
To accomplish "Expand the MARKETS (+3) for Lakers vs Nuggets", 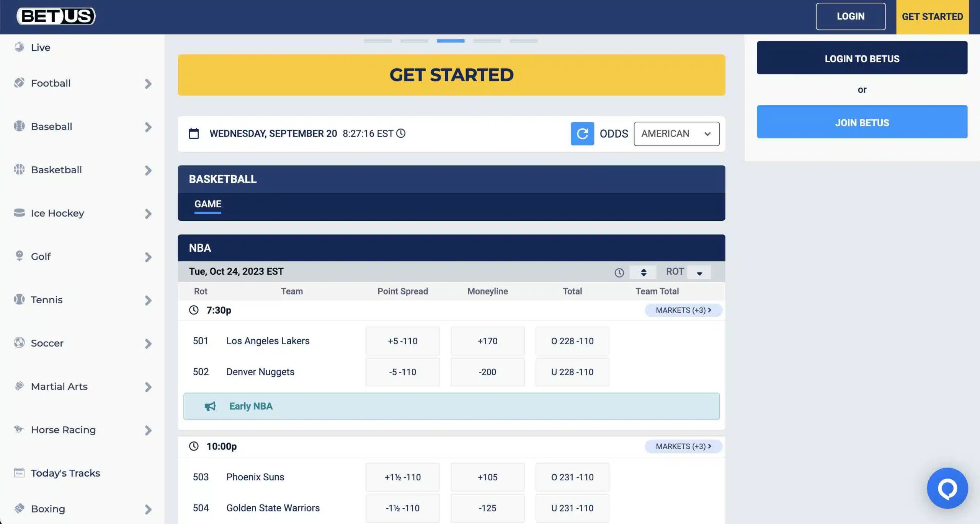I will (x=683, y=309).
